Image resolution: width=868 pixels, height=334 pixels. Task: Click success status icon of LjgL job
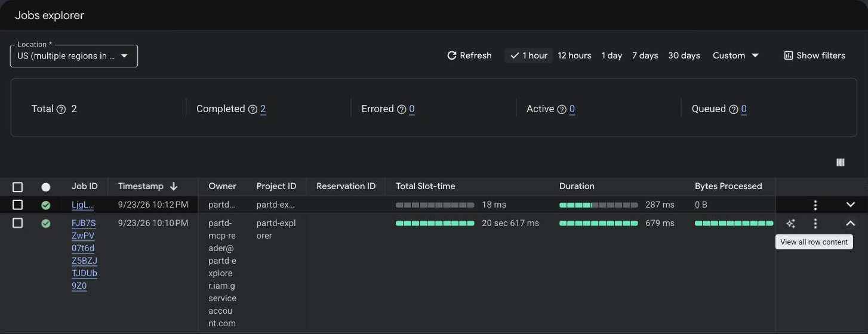tap(46, 205)
